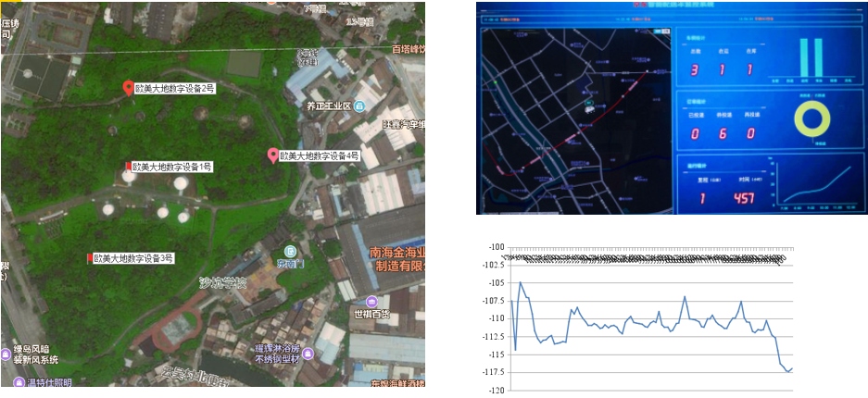
Task: Click the green school icon above 沙坑学校
Action: tap(290, 252)
